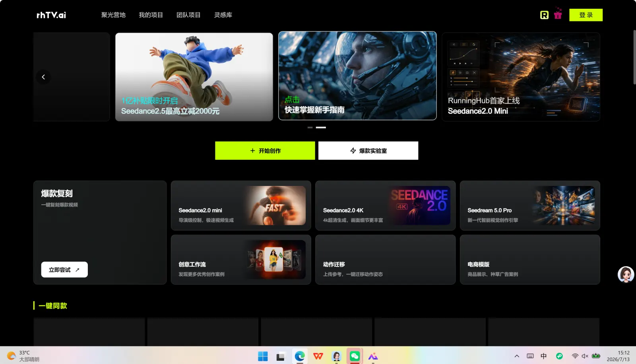636x364 pixels.
Task: Expand the system tray hidden icons chevron
Action: pyautogui.click(x=517, y=356)
